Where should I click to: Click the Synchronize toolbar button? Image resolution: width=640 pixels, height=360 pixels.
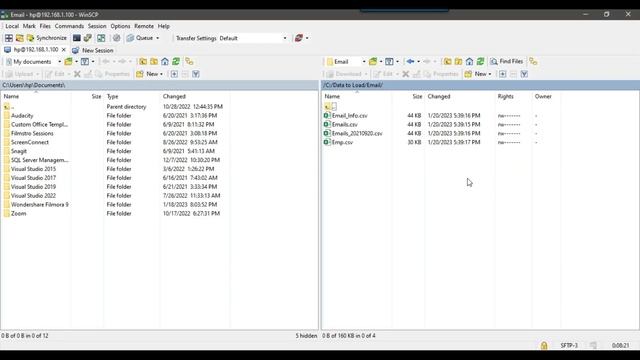47,38
